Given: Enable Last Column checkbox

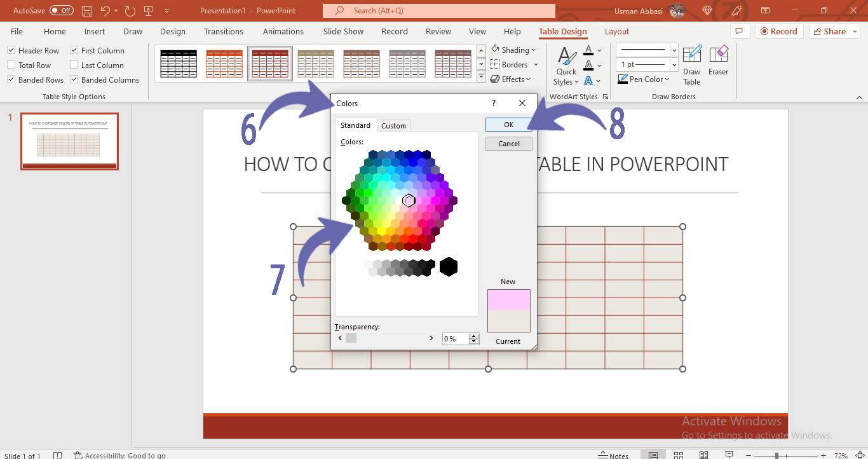Looking at the screenshot, I should [74, 65].
